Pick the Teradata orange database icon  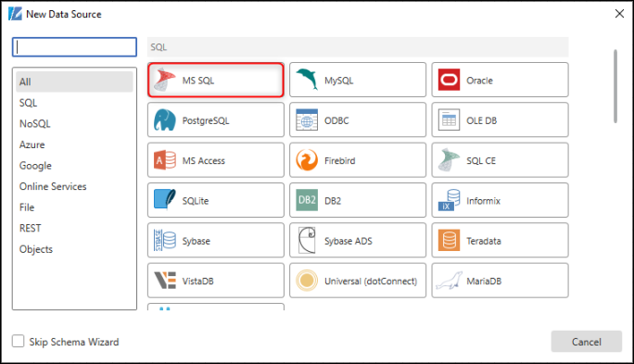[449, 241]
